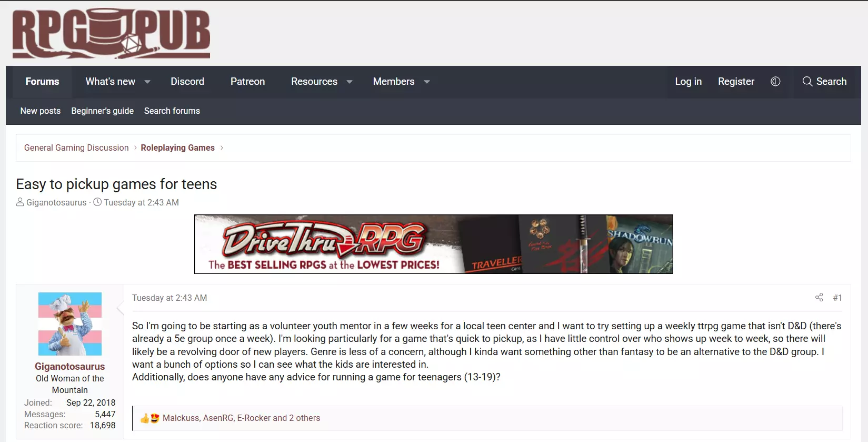The image size is (868, 442).
Task: Click the Reaction score 18,698
Action: coord(103,425)
